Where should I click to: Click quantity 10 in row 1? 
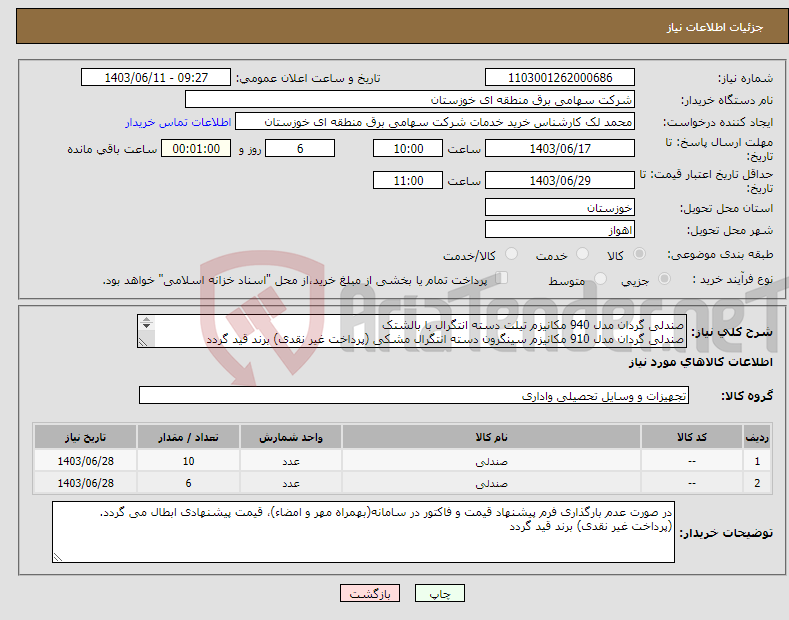coord(188,461)
